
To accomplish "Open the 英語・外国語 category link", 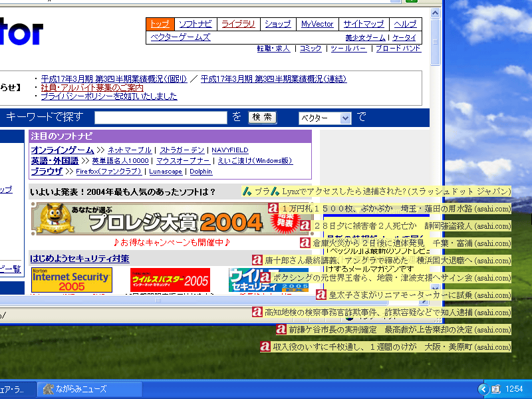I will (55, 160).
